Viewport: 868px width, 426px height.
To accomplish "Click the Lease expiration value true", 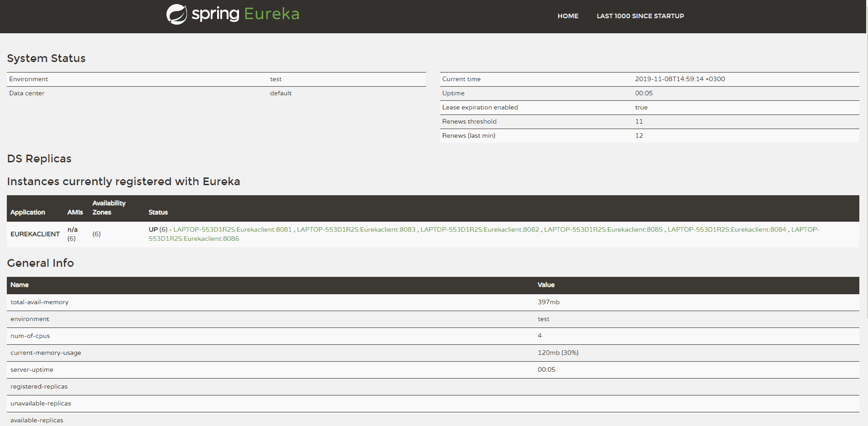I will (641, 107).
